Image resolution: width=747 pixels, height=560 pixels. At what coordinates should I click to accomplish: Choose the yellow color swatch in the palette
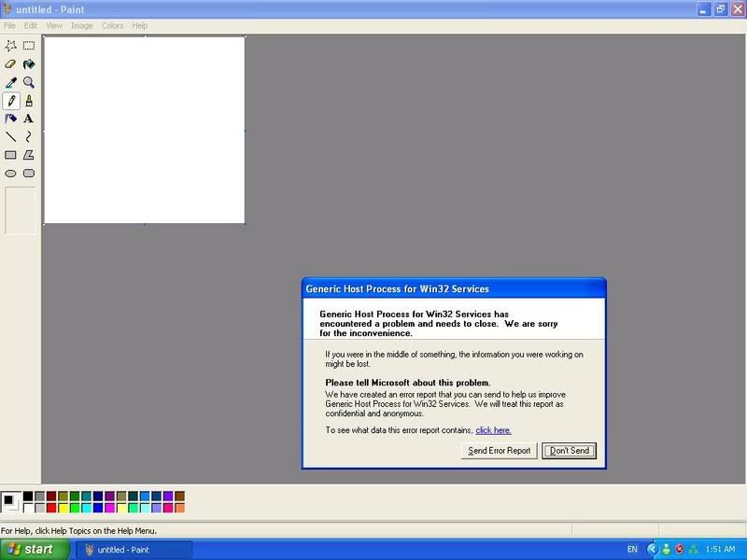63,508
